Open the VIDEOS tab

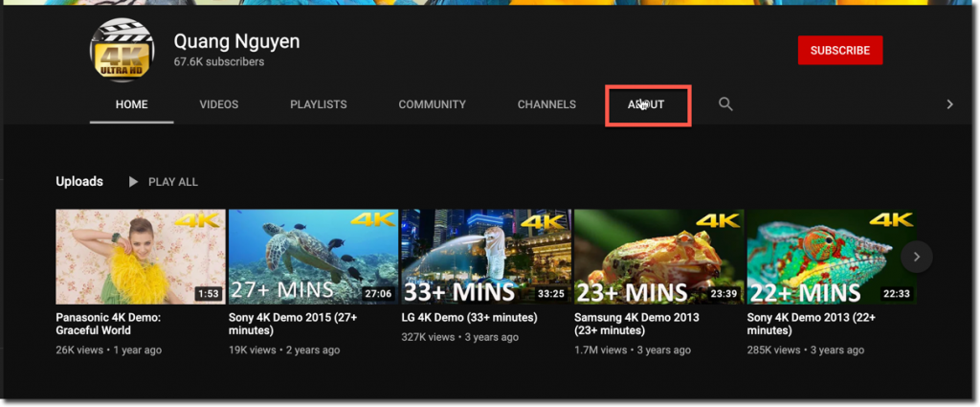coord(219,104)
